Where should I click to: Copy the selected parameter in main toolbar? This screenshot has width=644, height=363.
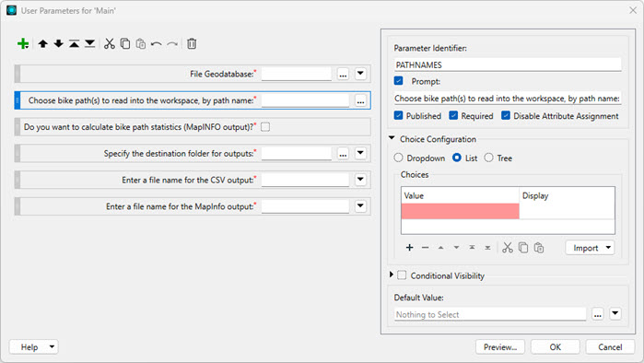[125, 43]
